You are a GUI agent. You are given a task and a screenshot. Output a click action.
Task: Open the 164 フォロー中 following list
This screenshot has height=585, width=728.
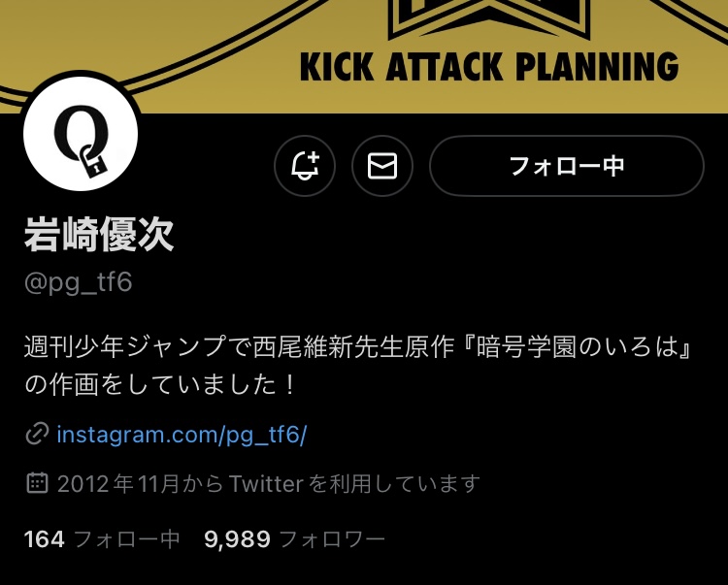(x=102, y=539)
